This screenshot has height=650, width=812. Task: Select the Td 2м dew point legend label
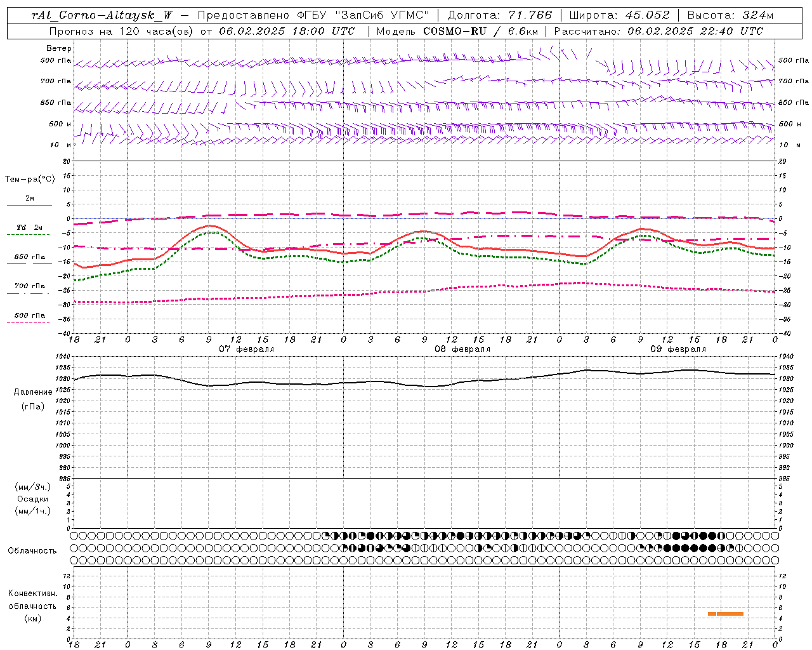point(30,227)
